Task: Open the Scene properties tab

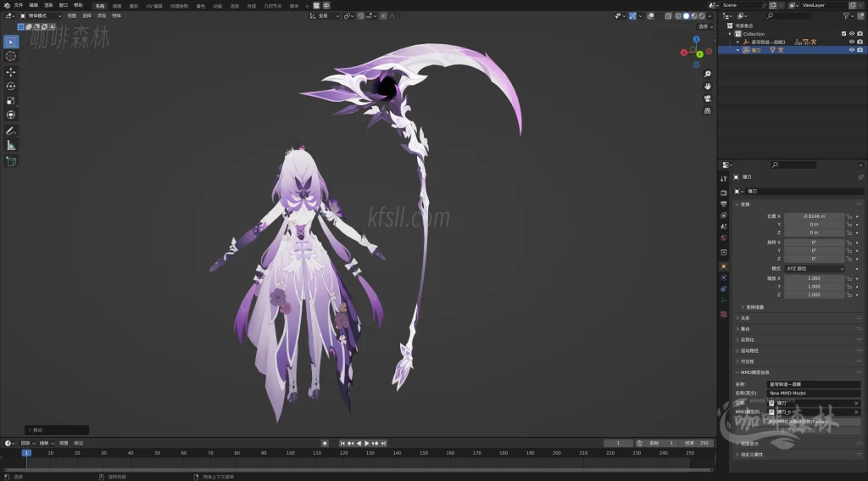Action: (x=724, y=227)
